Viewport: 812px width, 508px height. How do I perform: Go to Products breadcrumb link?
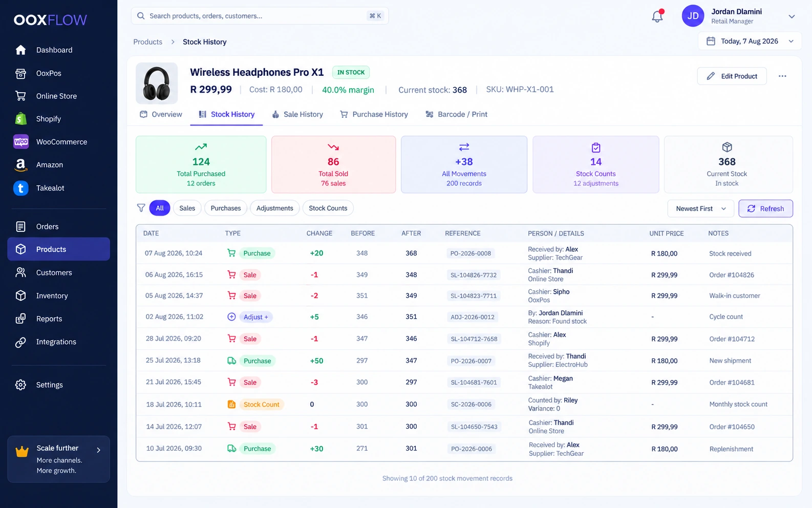click(x=147, y=42)
